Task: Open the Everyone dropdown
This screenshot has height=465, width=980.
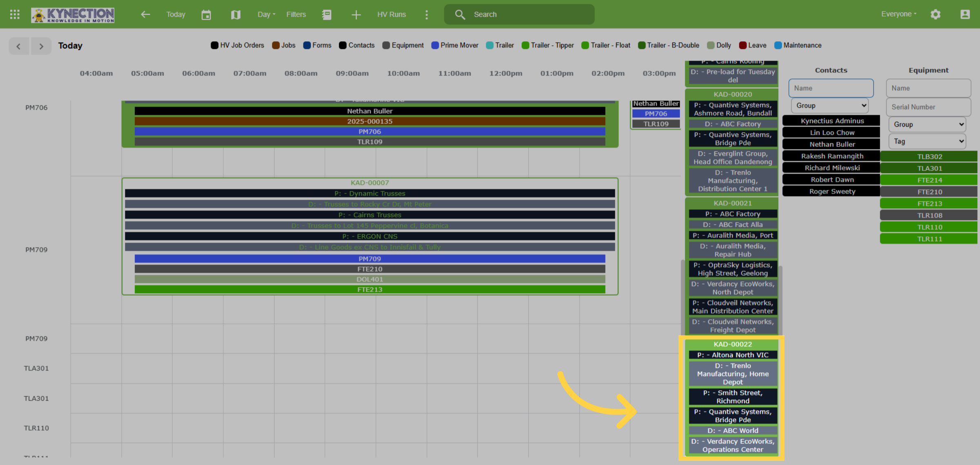Action: click(899, 14)
